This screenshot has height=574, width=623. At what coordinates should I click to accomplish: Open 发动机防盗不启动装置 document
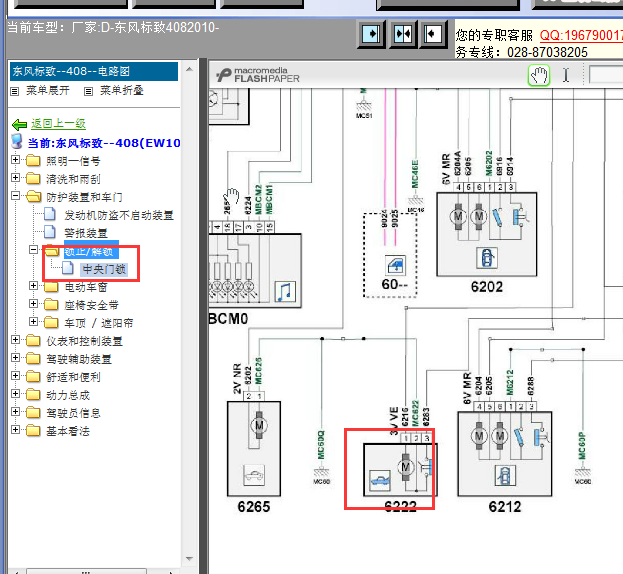(x=119, y=215)
